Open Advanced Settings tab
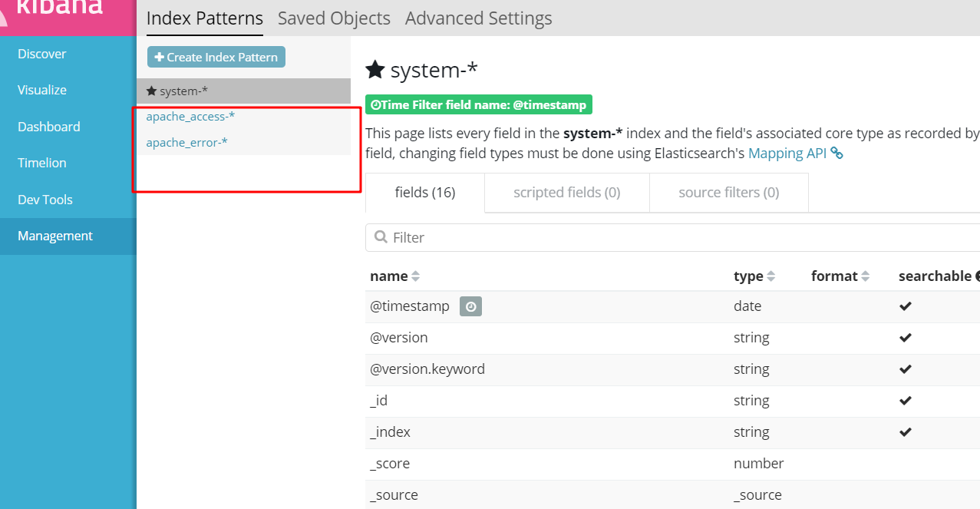Image resolution: width=980 pixels, height=509 pixels. pyautogui.click(x=478, y=18)
